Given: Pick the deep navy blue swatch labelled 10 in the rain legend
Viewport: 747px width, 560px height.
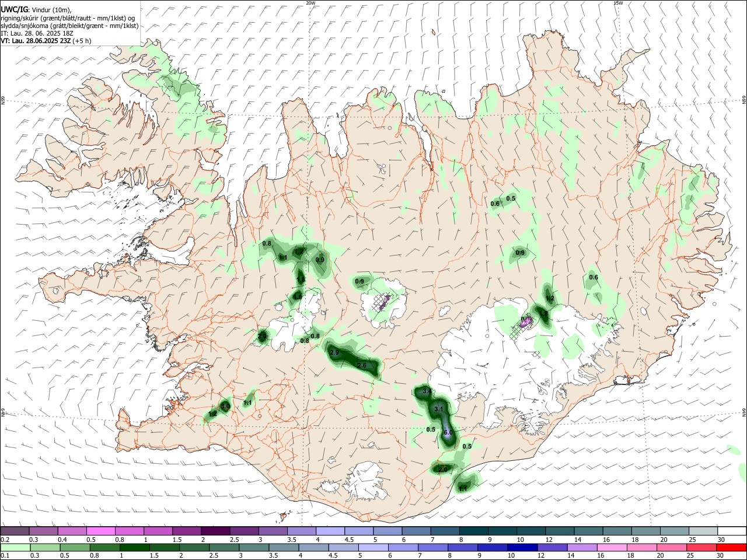Looking at the screenshot, I should coord(521,547).
